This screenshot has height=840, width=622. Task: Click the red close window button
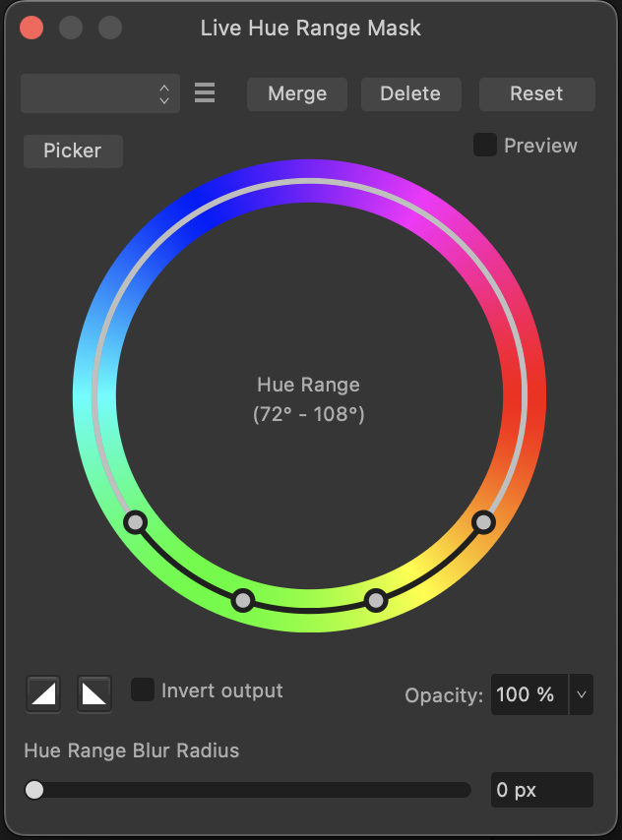(31, 28)
